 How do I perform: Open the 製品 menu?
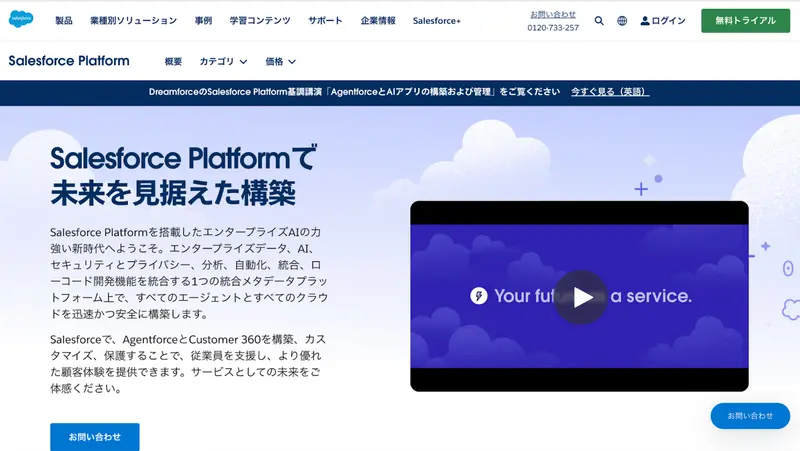click(64, 21)
